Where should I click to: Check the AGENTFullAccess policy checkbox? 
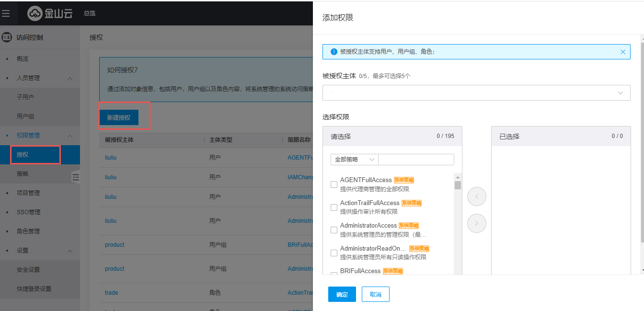click(334, 184)
